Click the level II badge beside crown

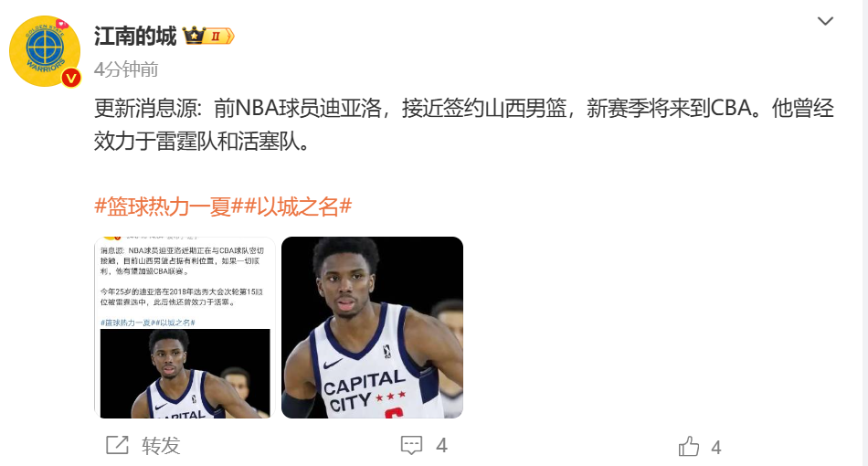[x=220, y=37]
